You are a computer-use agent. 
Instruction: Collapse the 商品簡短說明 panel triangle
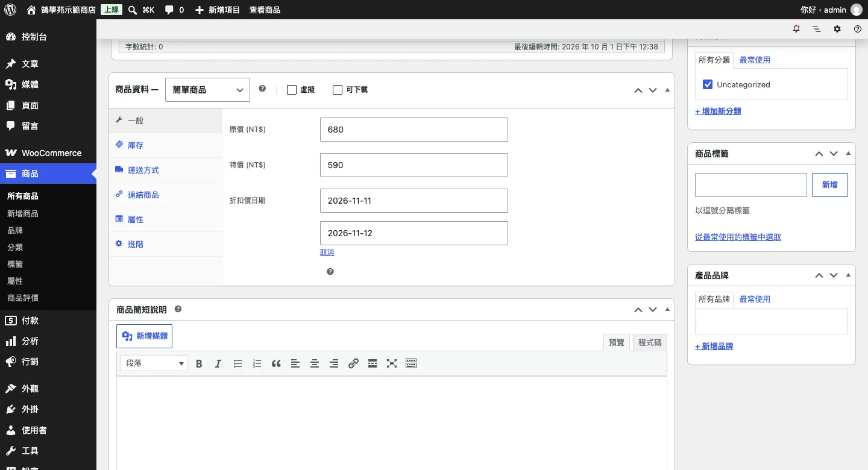(x=667, y=309)
